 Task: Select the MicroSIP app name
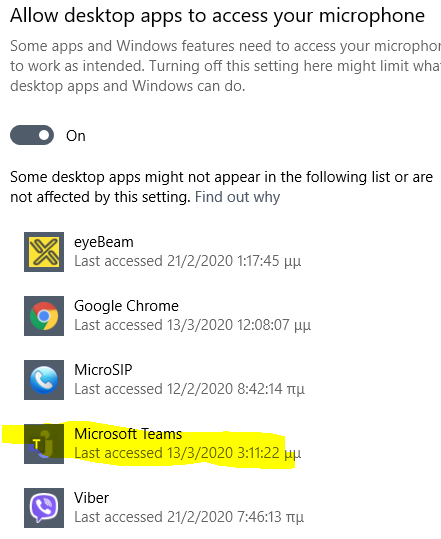point(103,370)
